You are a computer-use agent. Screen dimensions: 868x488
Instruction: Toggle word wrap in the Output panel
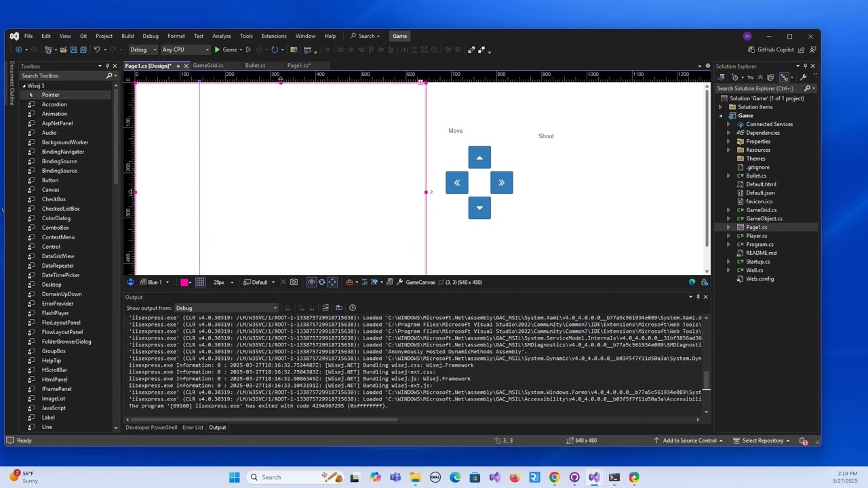pos(339,308)
